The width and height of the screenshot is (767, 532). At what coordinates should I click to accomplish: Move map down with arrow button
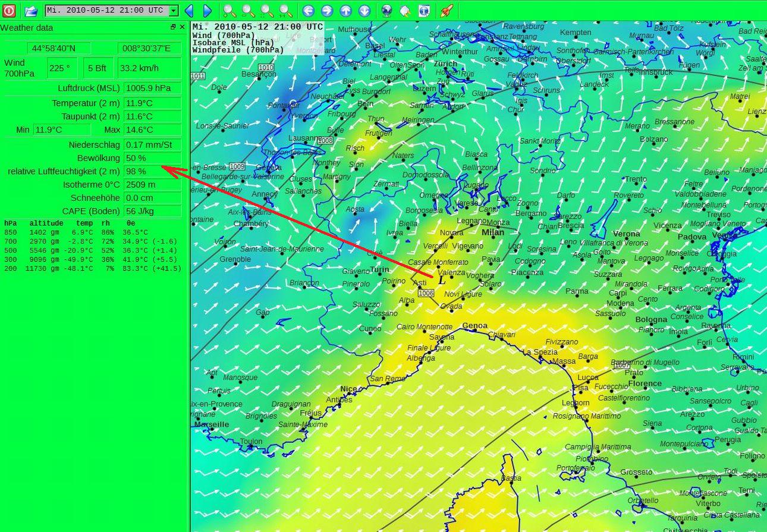[x=364, y=10]
